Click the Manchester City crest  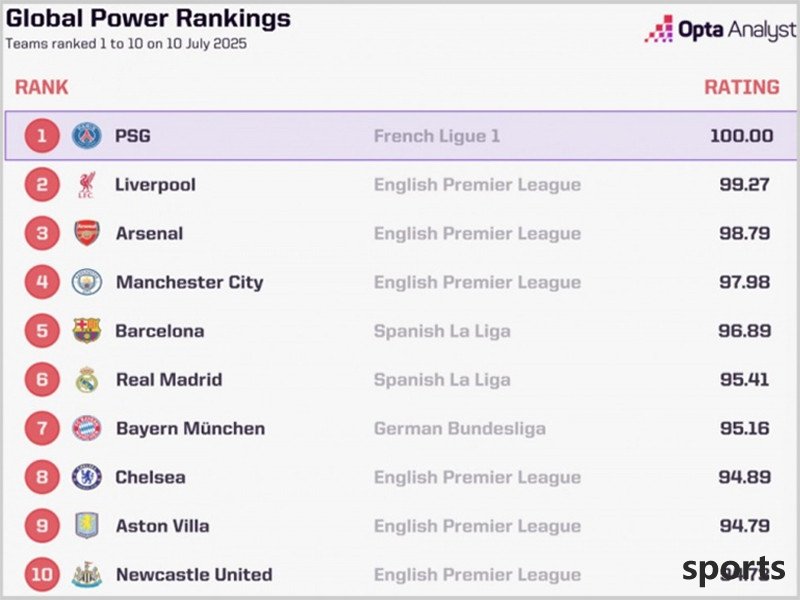point(87,282)
